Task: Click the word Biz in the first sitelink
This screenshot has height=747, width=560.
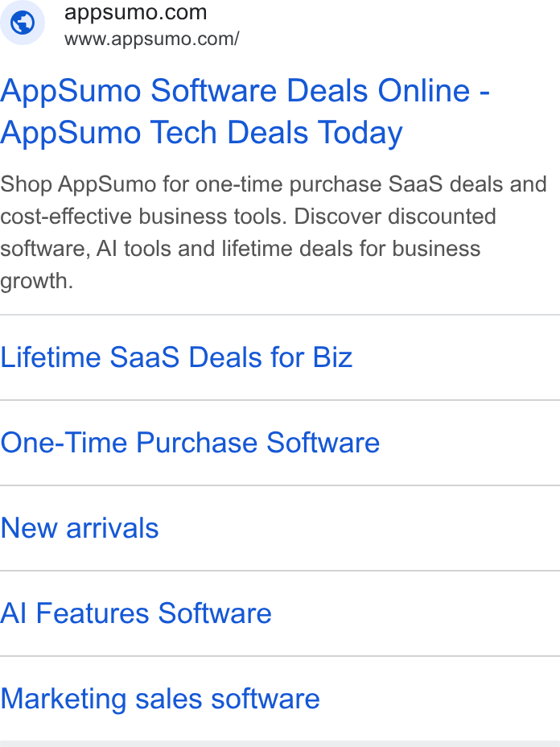Action: (332, 357)
